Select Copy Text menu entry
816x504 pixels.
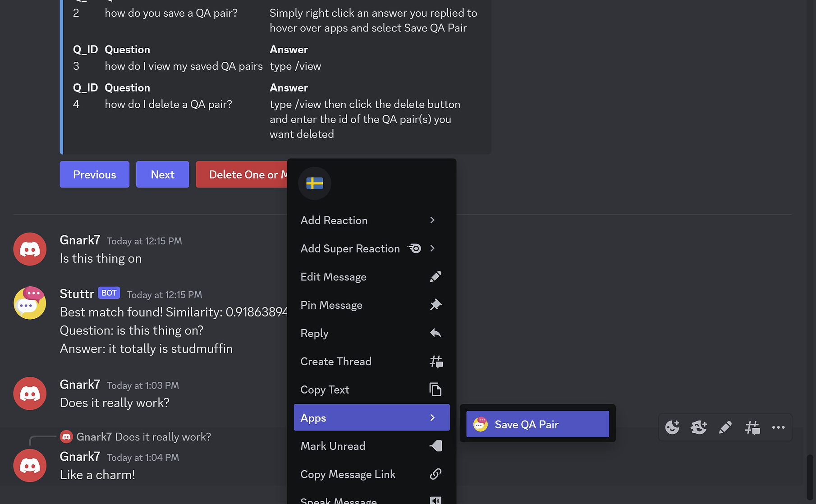[x=371, y=389]
